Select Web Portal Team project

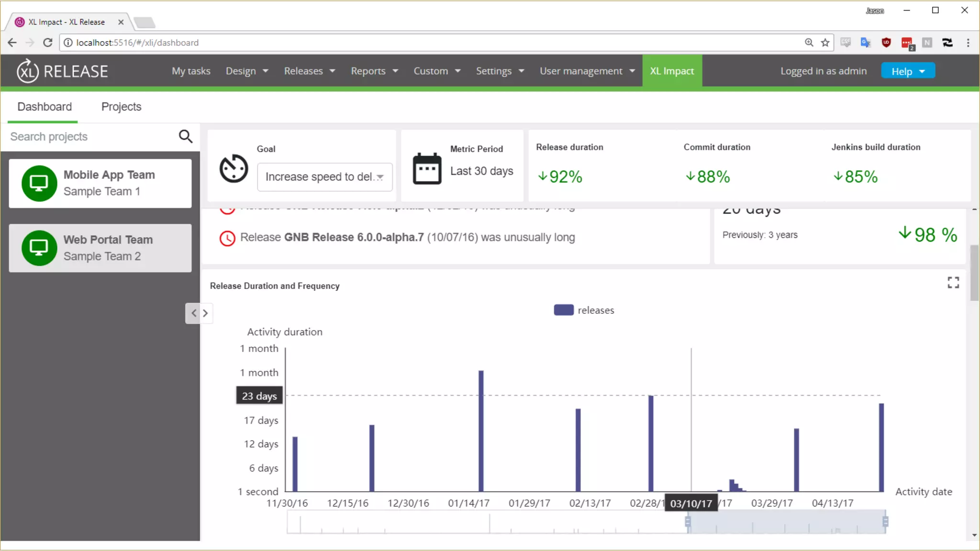pyautogui.click(x=100, y=248)
